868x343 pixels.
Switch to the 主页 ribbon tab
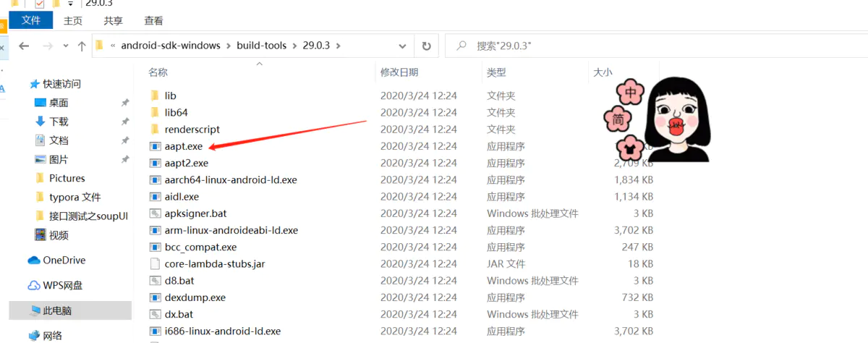[73, 21]
